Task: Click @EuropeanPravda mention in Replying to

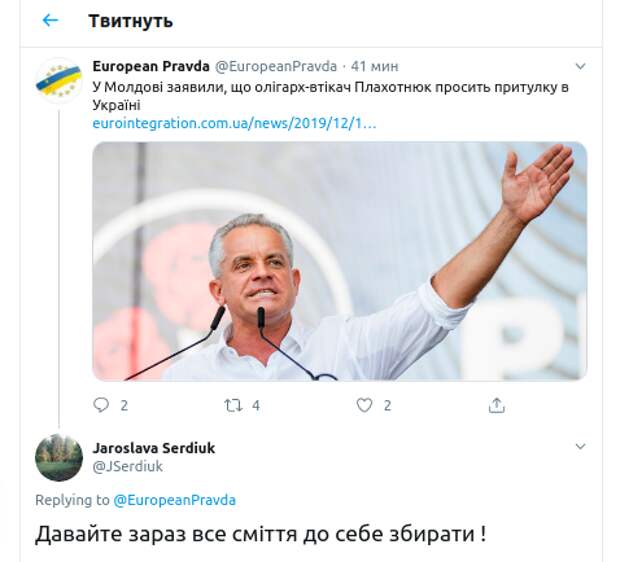Action: click(174, 500)
